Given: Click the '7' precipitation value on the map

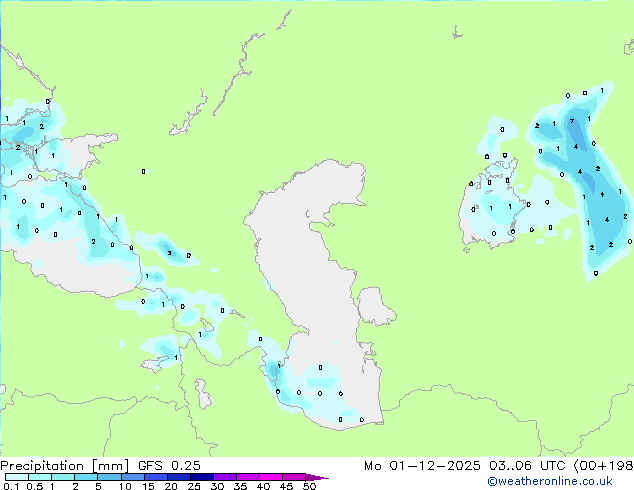Looking at the screenshot, I should click(x=572, y=121).
